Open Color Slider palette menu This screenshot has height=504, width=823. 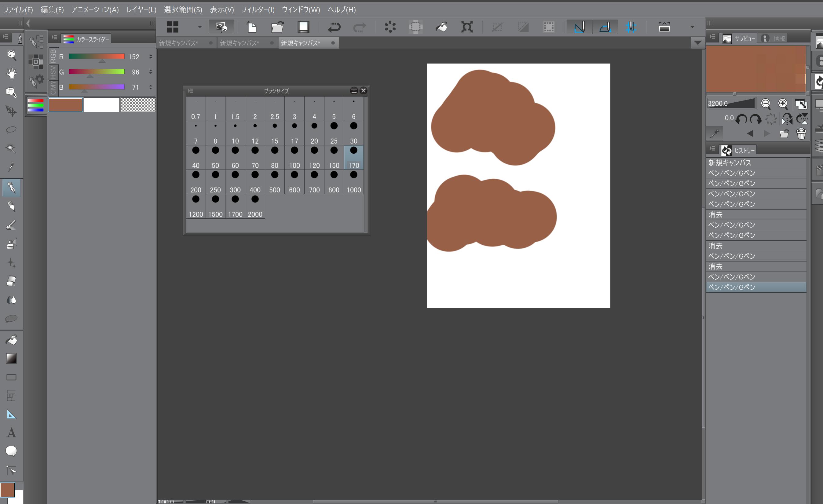click(x=54, y=37)
